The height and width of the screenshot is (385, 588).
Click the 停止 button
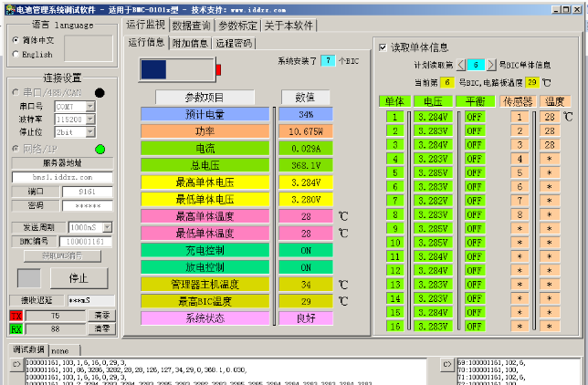coord(79,278)
